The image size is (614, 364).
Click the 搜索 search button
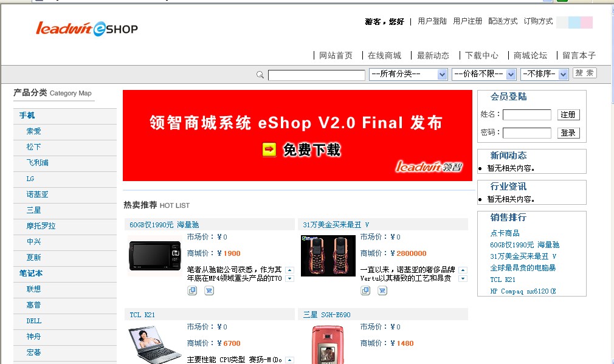pos(585,73)
